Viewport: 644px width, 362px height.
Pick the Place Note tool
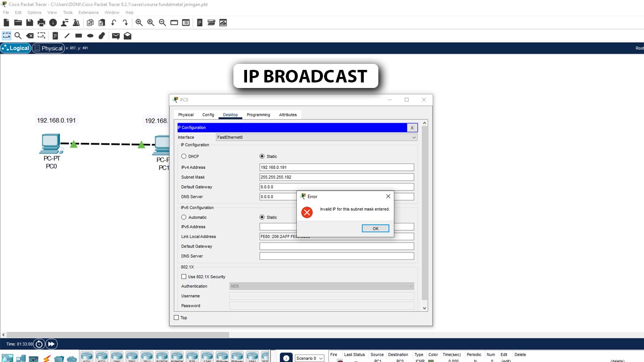pyautogui.click(x=55, y=36)
